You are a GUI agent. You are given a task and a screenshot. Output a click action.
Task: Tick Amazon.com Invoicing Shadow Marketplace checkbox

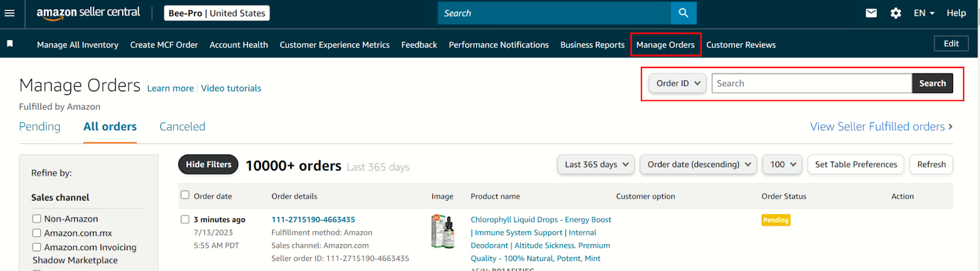coord(37,247)
